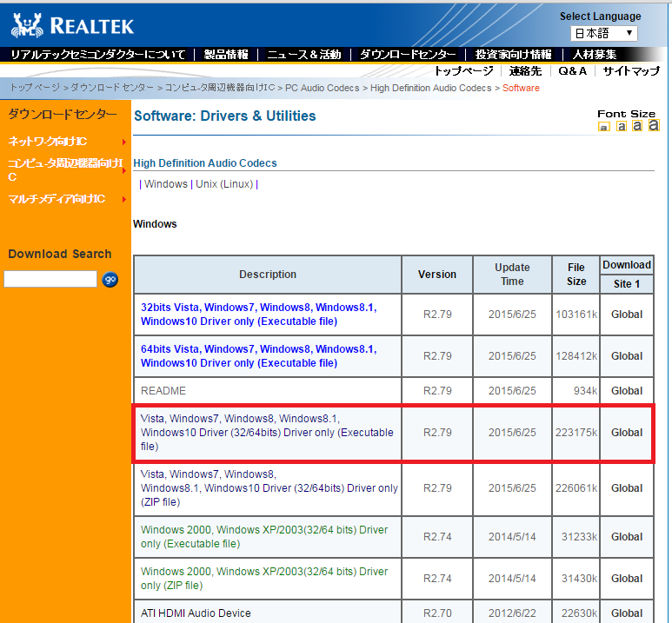Image resolution: width=672 pixels, height=623 pixels.
Task: Open サイトマップ link
Action: (x=631, y=70)
